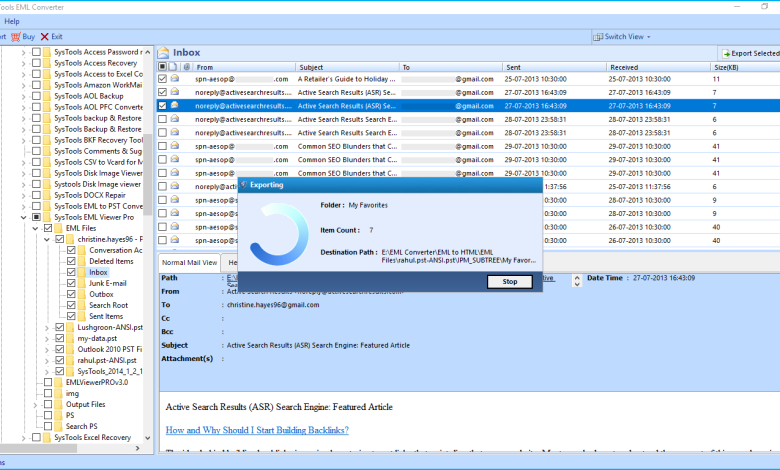Viewport: 780px width, 470px height.
Task: Open the Switch View dropdown arrow
Action: tap(649, 37)
